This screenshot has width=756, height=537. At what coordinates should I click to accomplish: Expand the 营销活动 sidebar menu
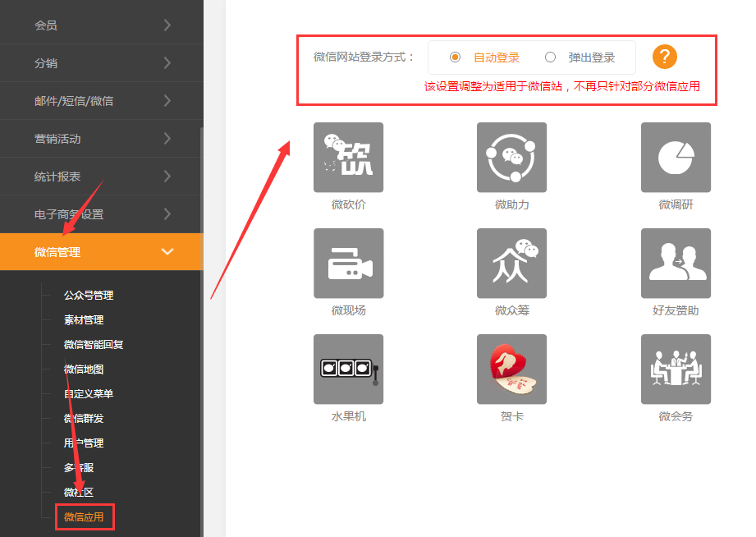[x=101, y=139]
